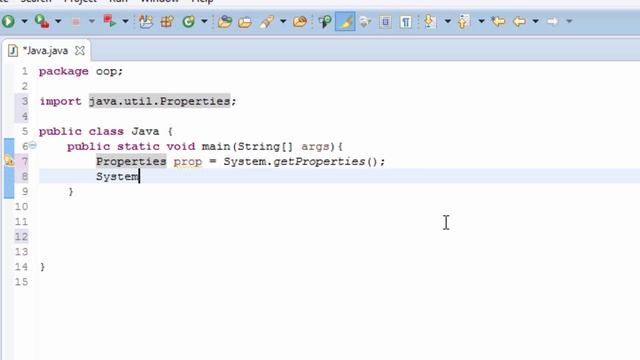Open the Run button's dropdown arrow
Image resolution: width=640 pixels, height=360 pixels.
(24, 21)
